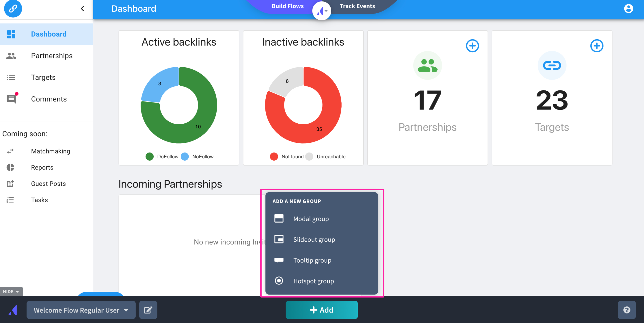Select Slideout group from the menu
This screenshot has width=644, height=323.
321,239
